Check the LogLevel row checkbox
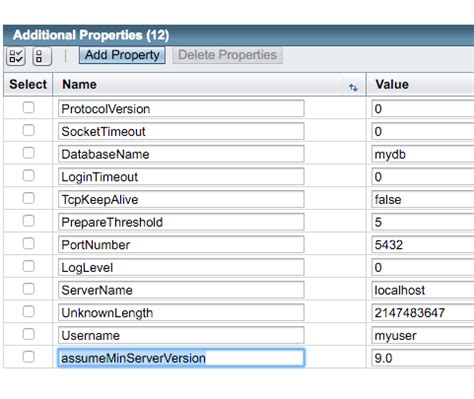 [x=28, y=266]
